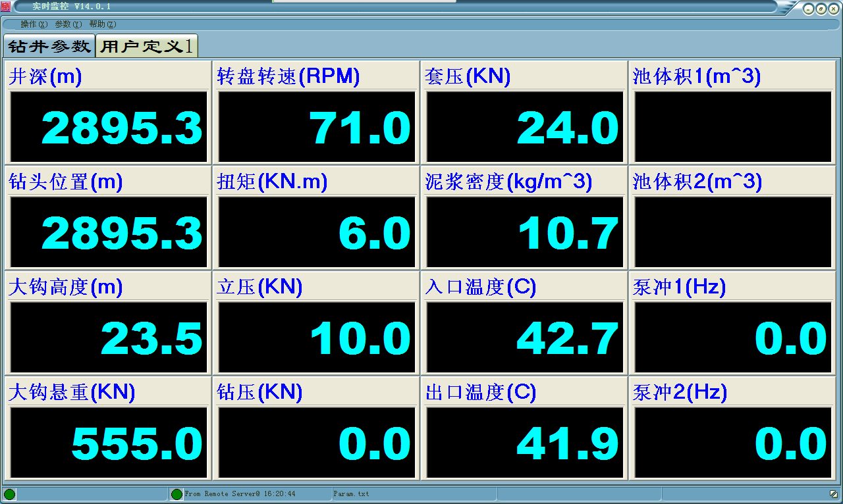Click the 42.7 inlet temperature value

tap(568, 339)
